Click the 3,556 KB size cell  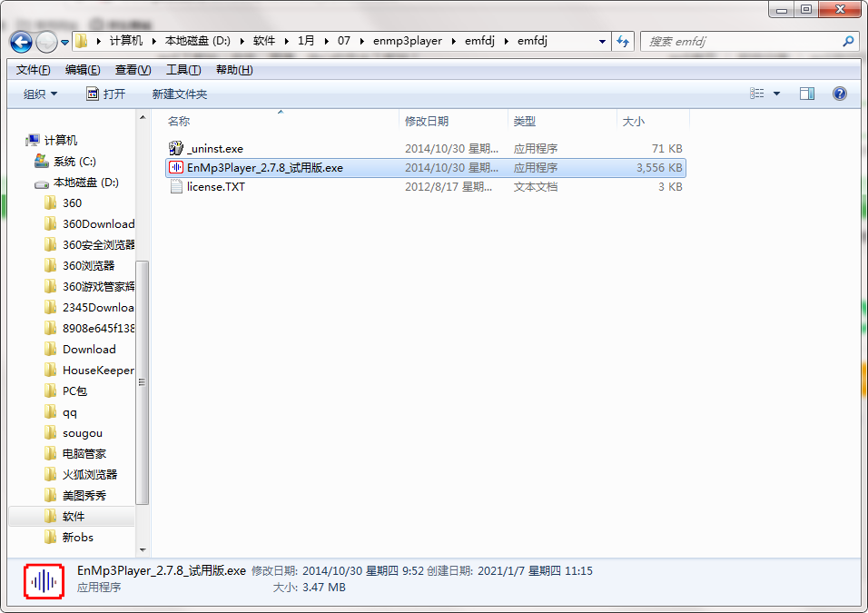659,167
